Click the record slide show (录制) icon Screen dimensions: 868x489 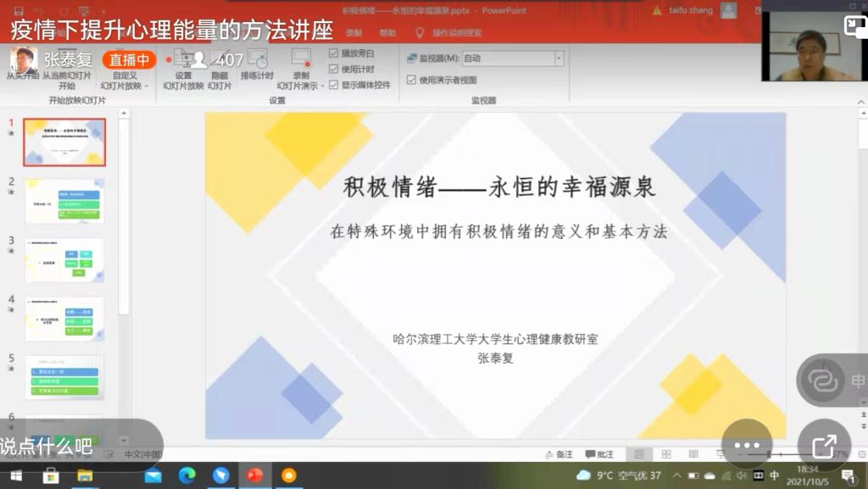(301, 59)
